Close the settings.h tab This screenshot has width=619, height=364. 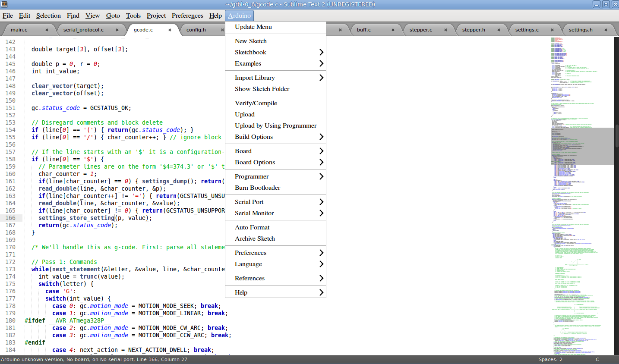(606, 30)
